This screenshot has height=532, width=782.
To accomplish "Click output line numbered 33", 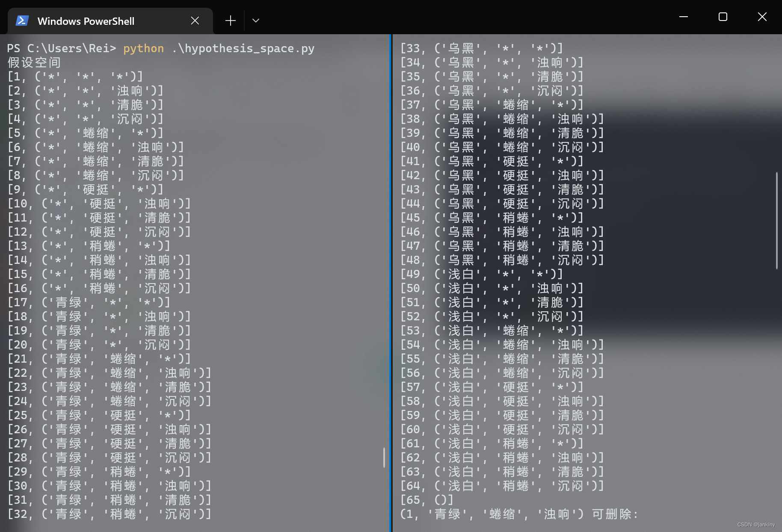I will 482,48.
